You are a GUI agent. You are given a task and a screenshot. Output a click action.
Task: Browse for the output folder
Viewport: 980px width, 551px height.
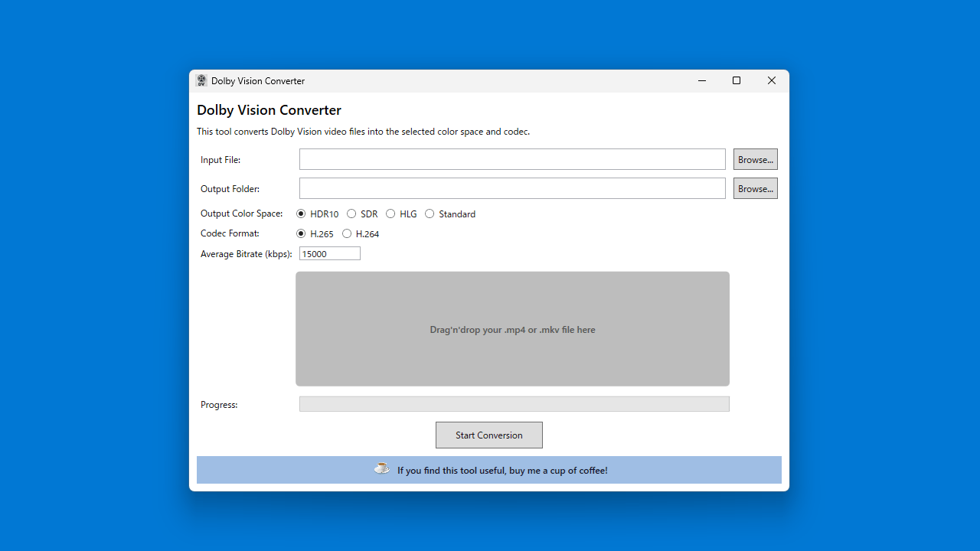click(x=756, y=188)
